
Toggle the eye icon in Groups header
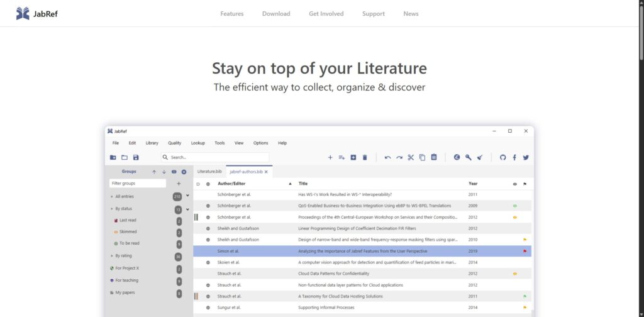[x=174, y=172]
